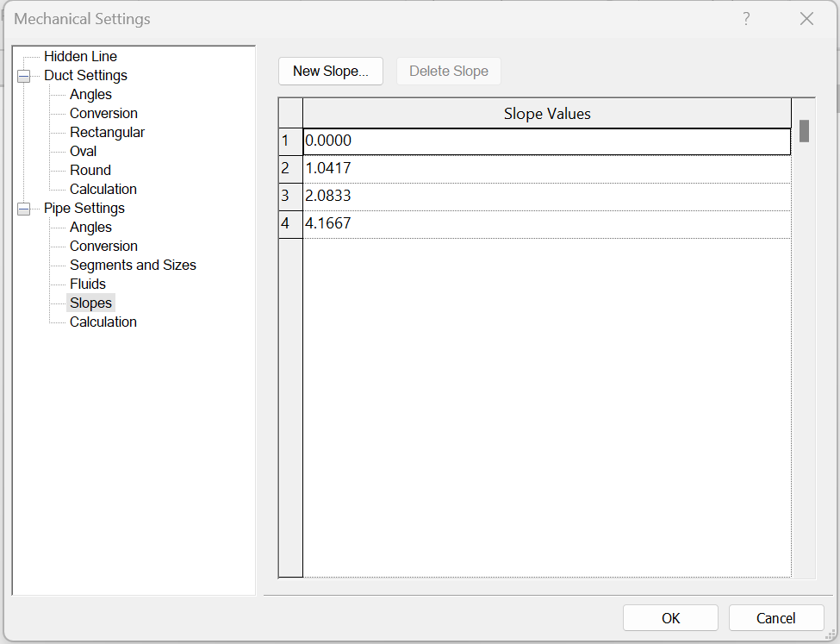This screenshot has width=840, height=644.
Task: Open Calculation under Pipe Settings
Action: click(103, 322)
